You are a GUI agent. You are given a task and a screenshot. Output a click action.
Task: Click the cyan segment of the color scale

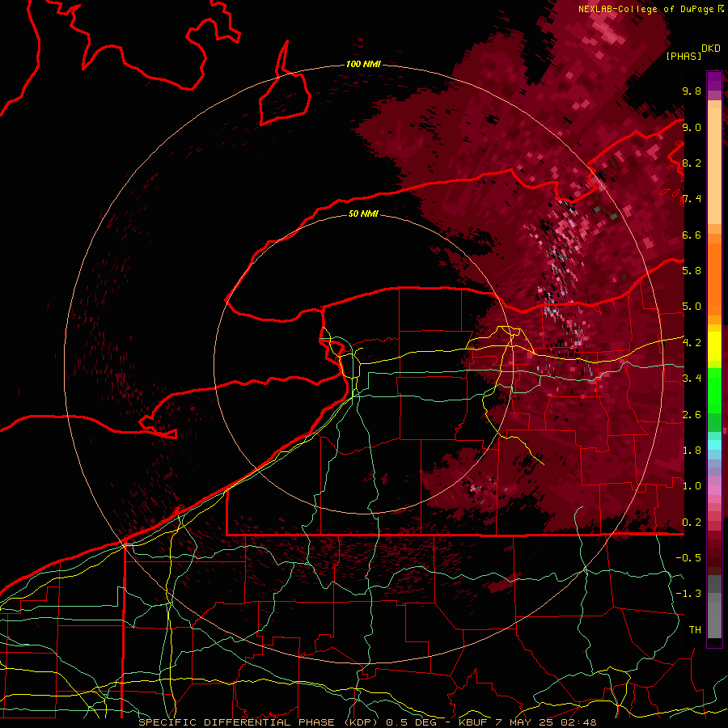[714, 445]
